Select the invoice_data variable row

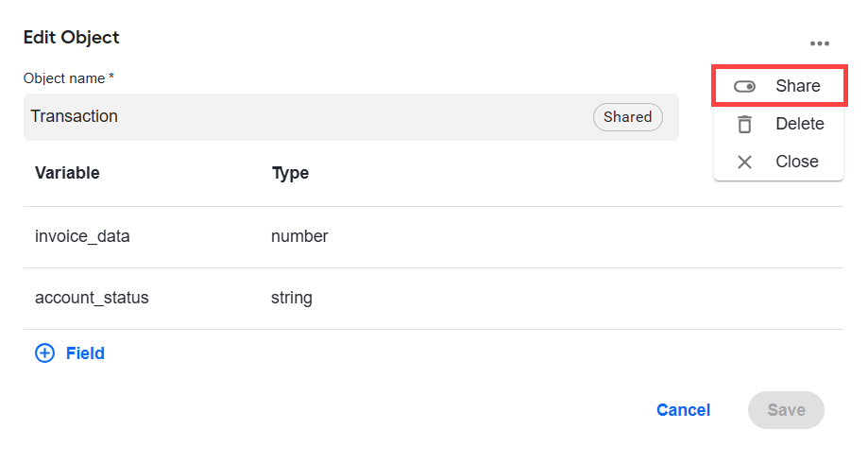[x=434, y=237]
